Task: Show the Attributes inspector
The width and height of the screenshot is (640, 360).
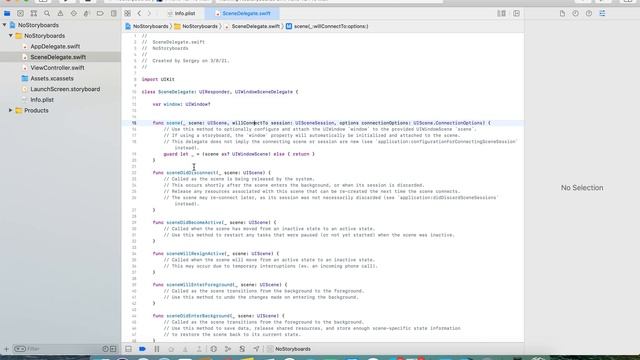Action: pos(602,13)
